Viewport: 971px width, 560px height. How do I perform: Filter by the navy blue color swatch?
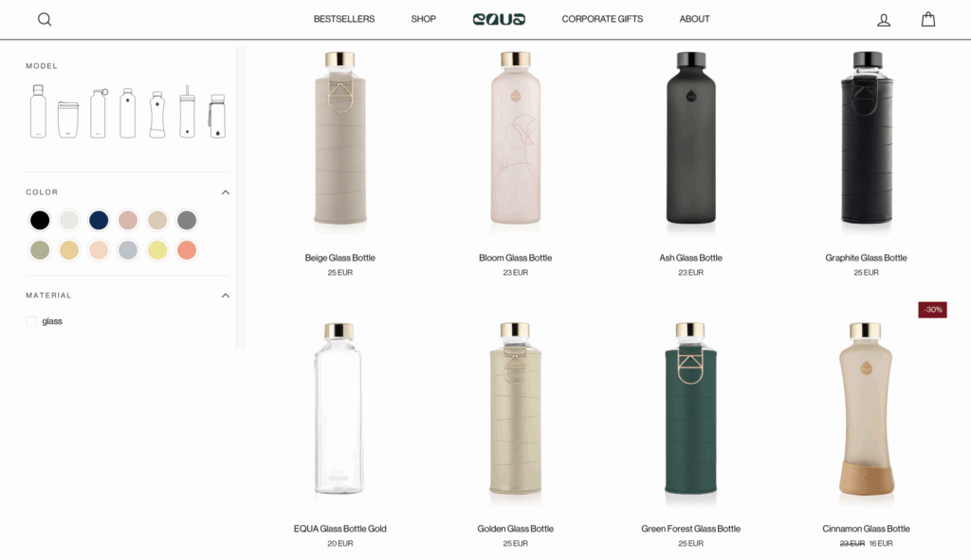(x=99, y=220)
